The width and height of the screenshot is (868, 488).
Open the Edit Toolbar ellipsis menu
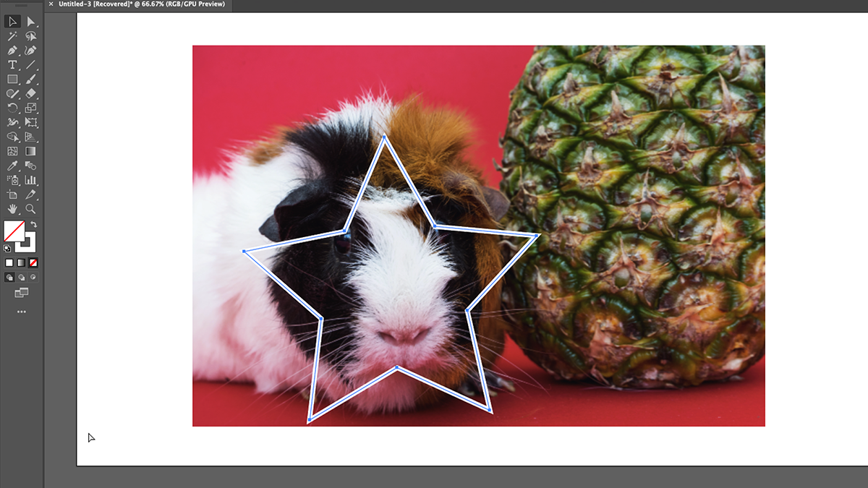tap(21, 312)
